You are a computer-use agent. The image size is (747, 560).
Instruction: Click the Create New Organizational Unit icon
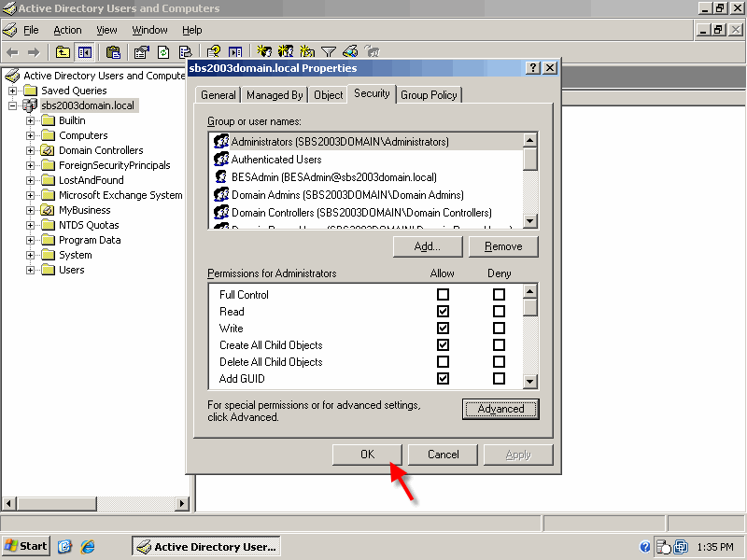click(307, 51)
